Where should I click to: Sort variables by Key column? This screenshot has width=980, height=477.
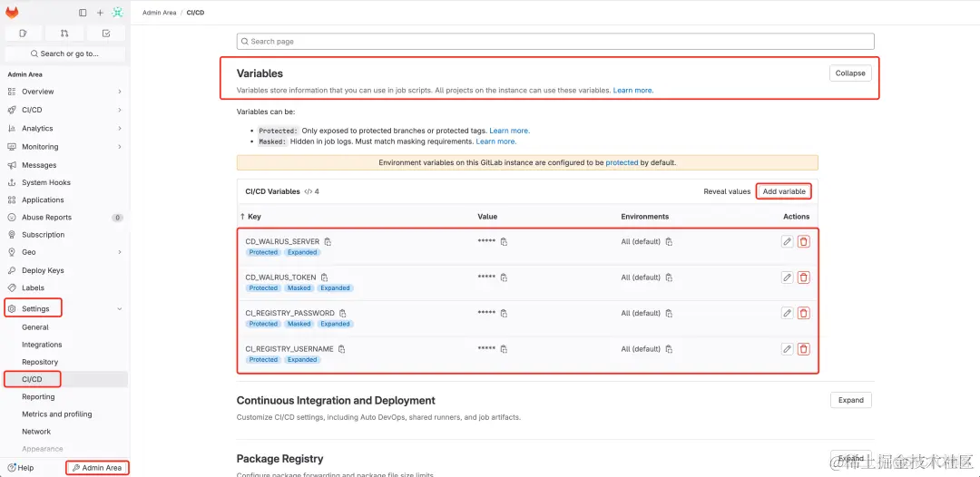pyautogui.click(x=250, y=217)
